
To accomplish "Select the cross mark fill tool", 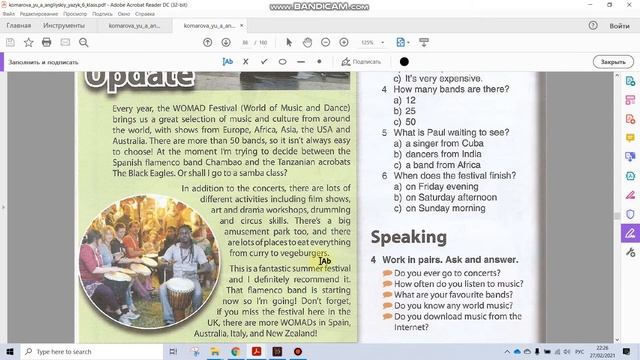I will pos(246,62).
